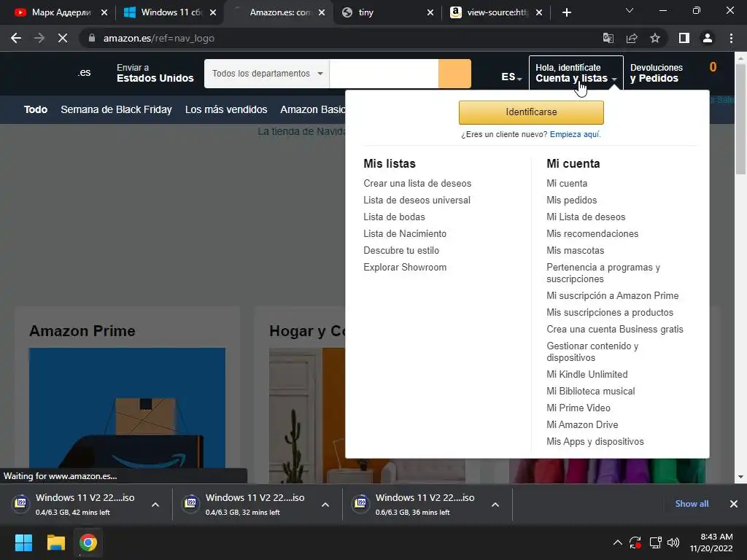The width and height of the screenshot is (747, 560).
Task: Click the Empieza aquí link
Action: (575, 134)
